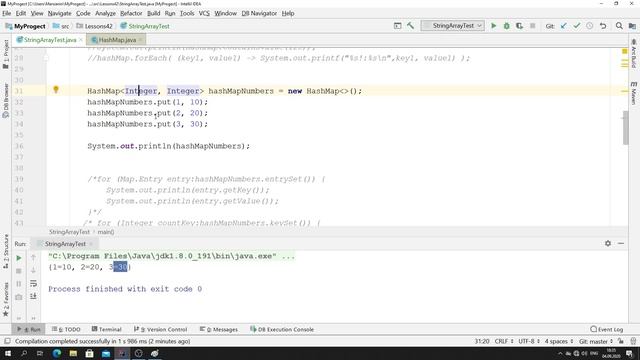
Task: Toggle the Structure side panel
Action: click(6, 251)
